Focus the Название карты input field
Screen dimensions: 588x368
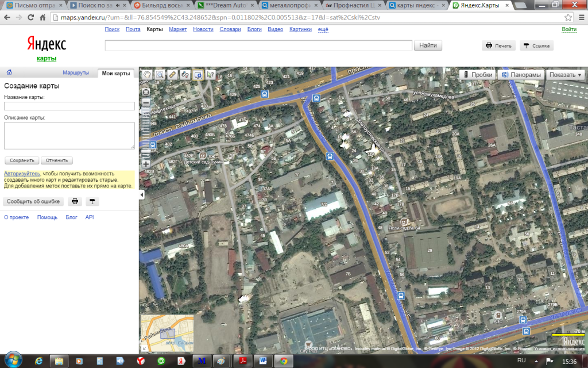point(69,106)
